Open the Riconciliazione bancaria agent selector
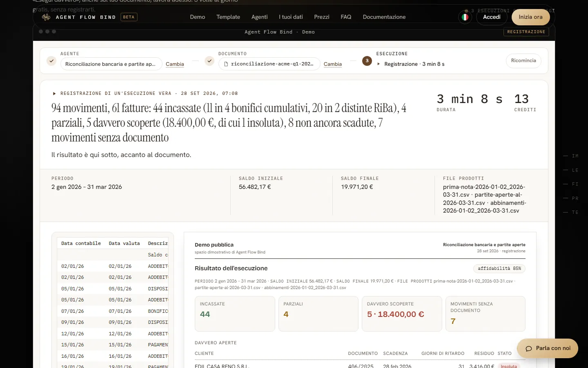 click(111, 64)
